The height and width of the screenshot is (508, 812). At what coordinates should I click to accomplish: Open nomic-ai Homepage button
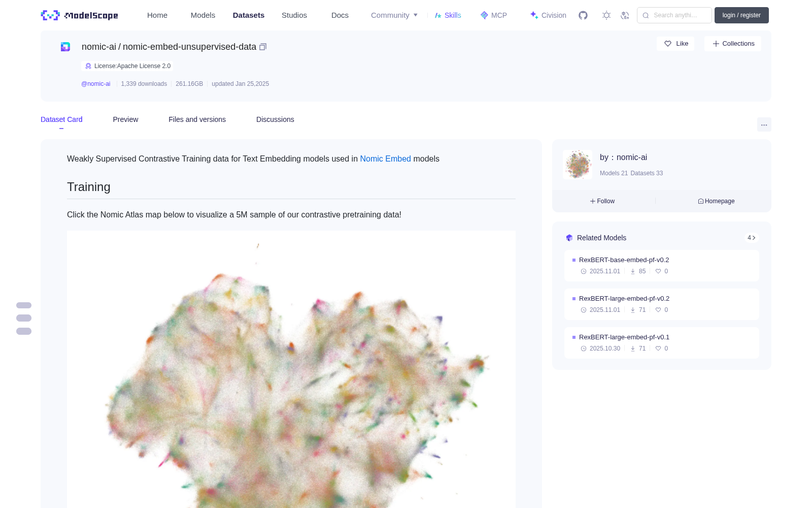716,201
